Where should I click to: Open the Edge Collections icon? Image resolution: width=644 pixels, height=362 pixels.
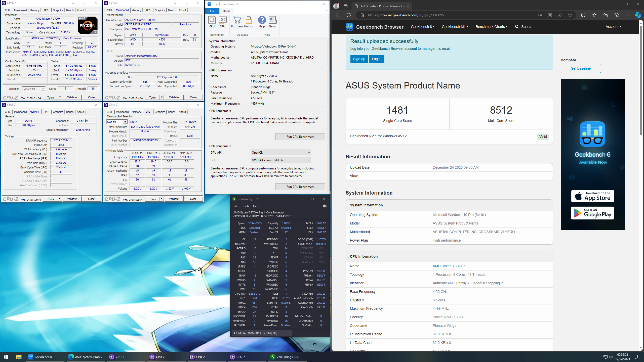click(606, 15)
